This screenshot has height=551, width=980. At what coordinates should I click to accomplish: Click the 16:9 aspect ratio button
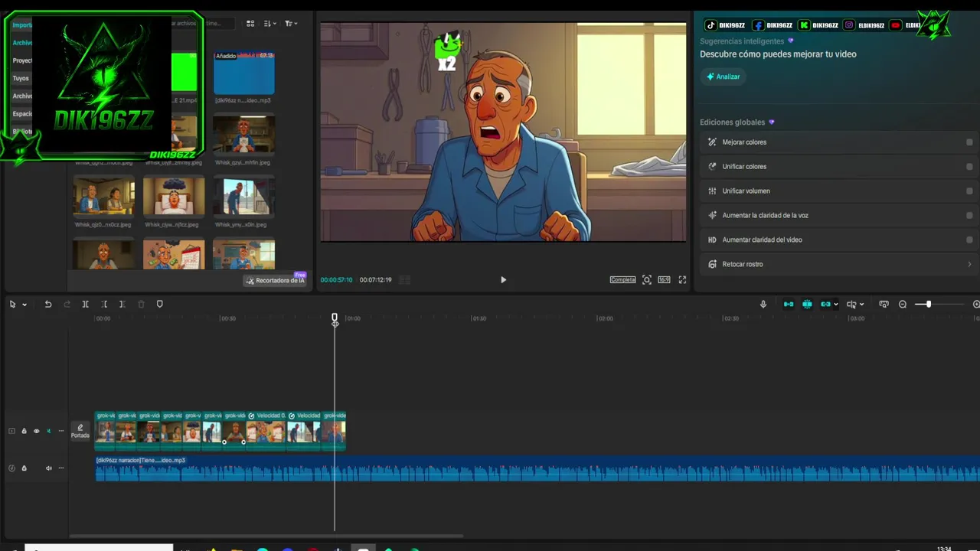click(664, 279)
